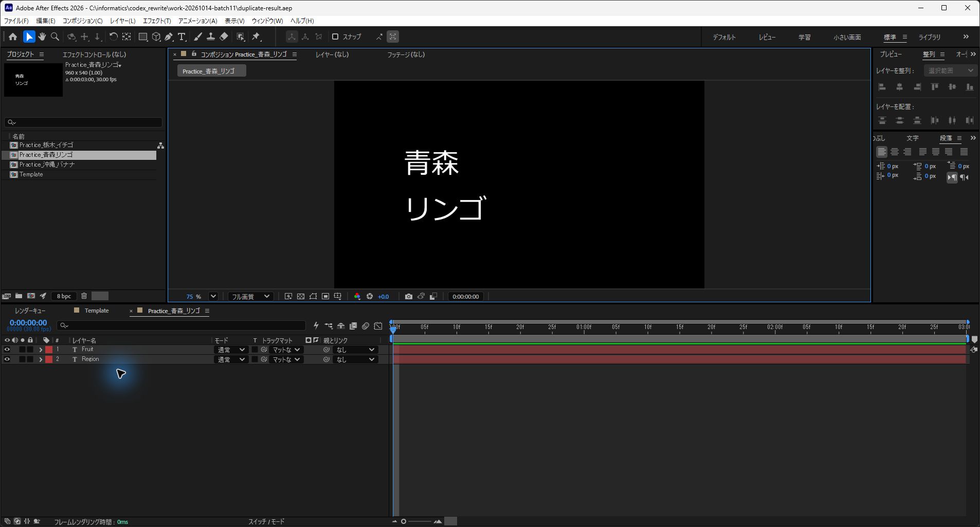The width and height of the screenshot is (980, 527).
Task: Select the Puppet Pin tool
Action: [256, 37]
